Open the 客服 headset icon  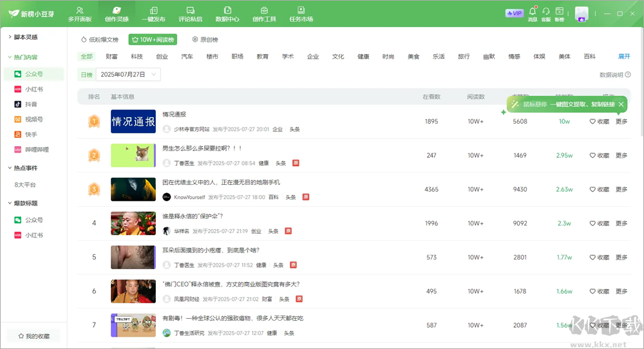point(546,14)
